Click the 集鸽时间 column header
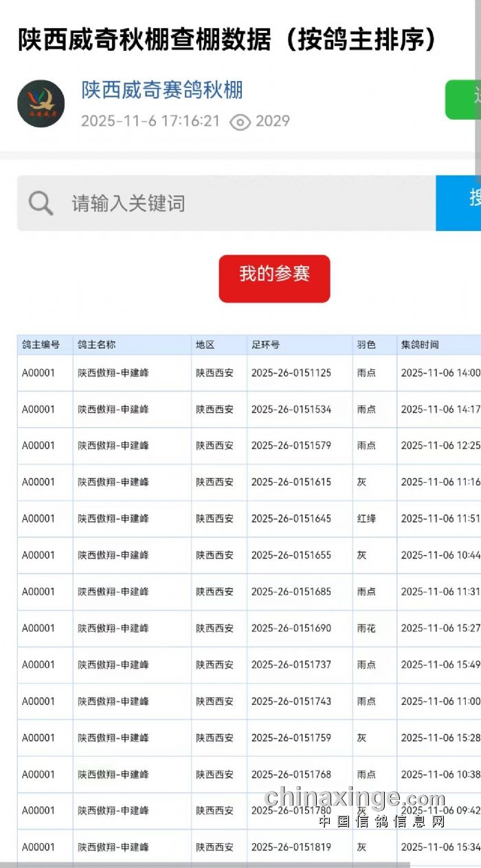This screenshot has height=868, width=481. pyautogui.click(x=420, y=345)
